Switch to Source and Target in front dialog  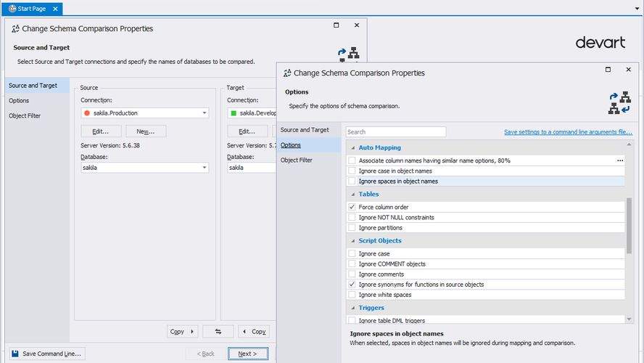[x=305, y=130]
